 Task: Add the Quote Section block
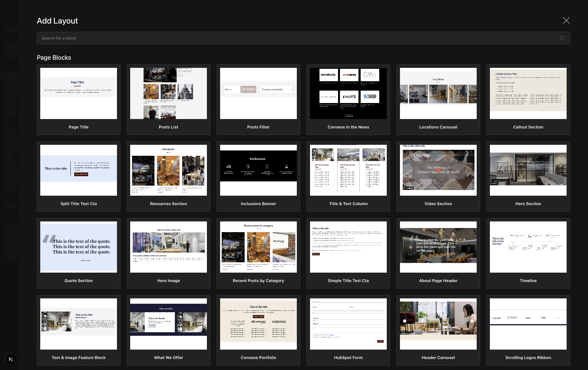[78, 253]
